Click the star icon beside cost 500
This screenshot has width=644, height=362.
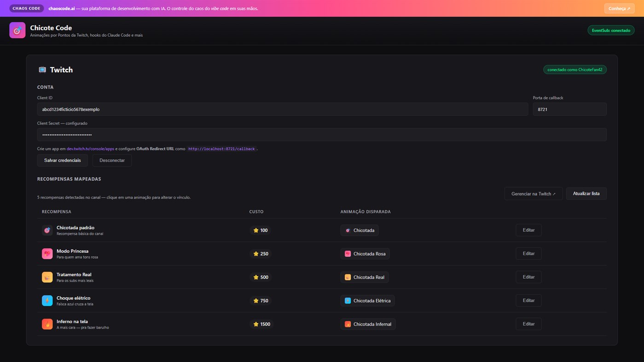[x=256, y=277]
